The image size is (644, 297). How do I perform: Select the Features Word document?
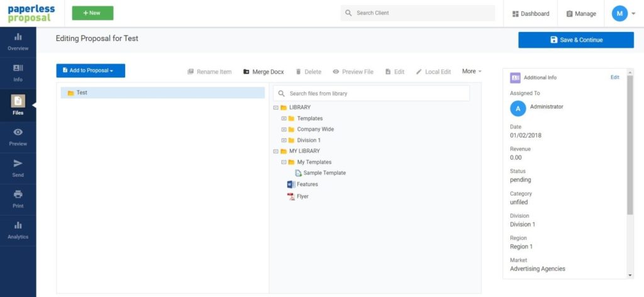(x=307, y=184)
